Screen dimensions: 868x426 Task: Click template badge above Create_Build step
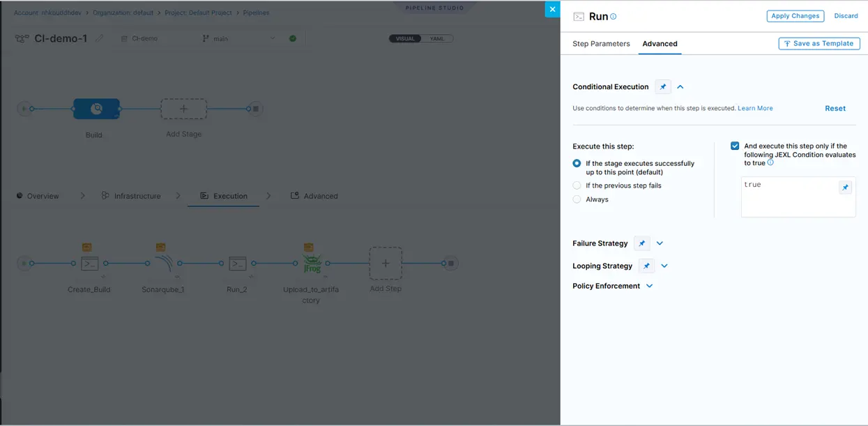86,247
